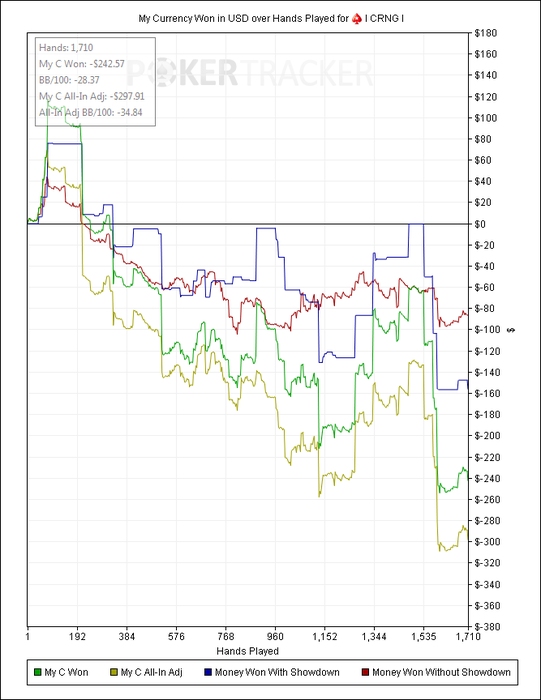Click the blue Money Won With Showdown swatch
Screen dimensions: 541x700
coord(208,672)
